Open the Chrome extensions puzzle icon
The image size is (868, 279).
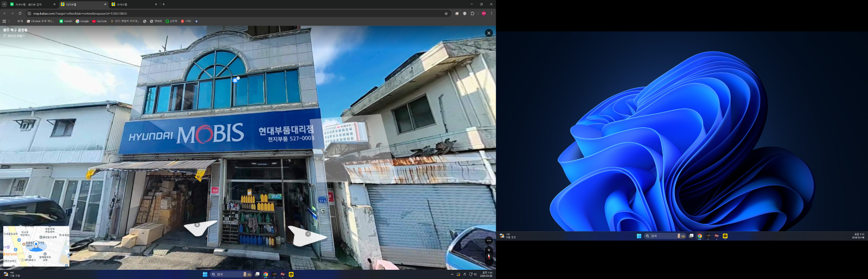click(x=472, y=14)
